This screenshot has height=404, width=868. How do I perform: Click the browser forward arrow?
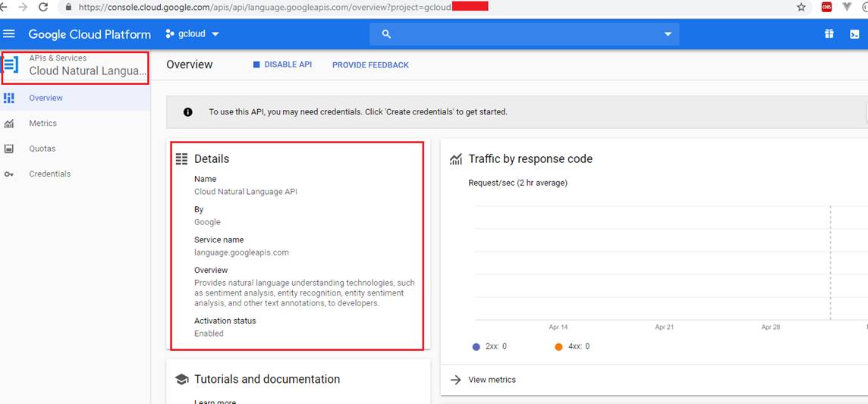pyautogui.click(x=23, y=7)
